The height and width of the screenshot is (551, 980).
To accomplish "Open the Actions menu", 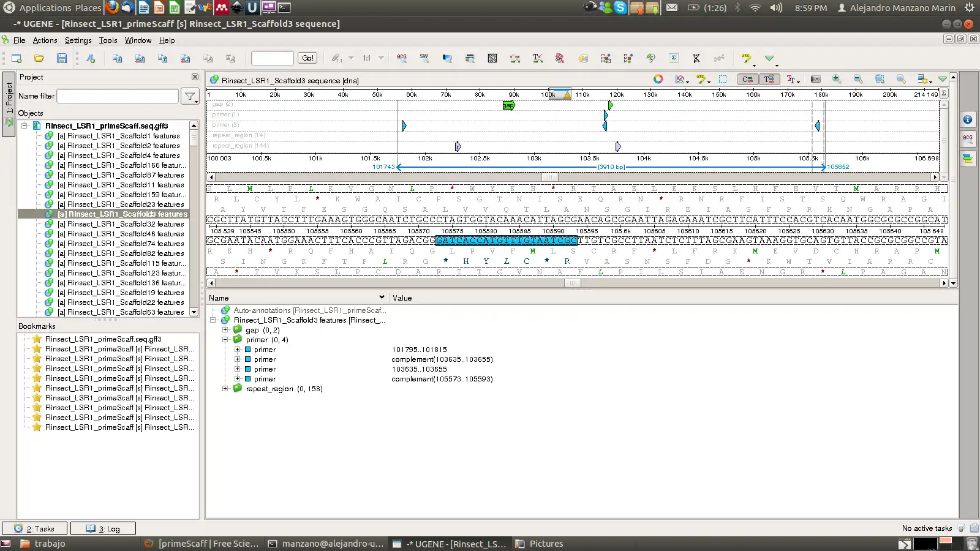I will [45, 40].
